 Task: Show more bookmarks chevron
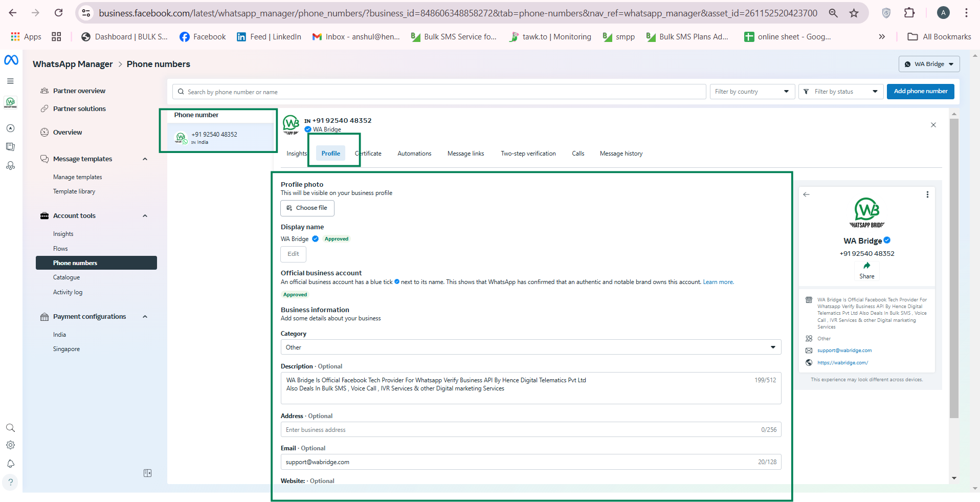point(882,37)
